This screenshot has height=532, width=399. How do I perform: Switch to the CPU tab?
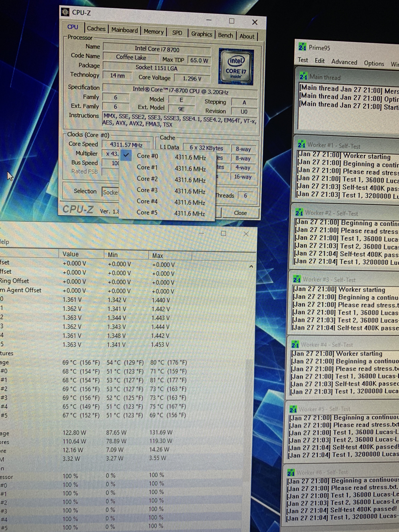(73, 27)
